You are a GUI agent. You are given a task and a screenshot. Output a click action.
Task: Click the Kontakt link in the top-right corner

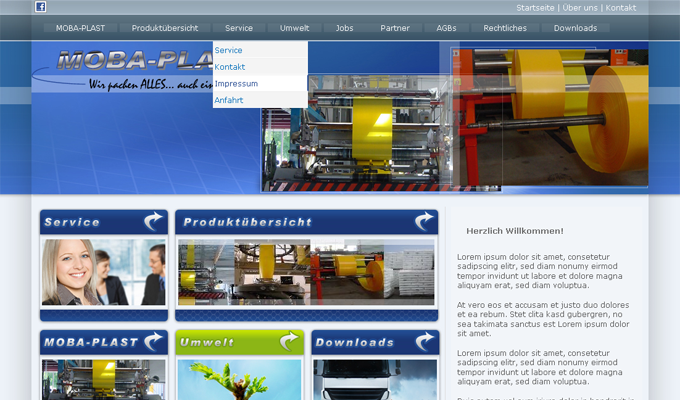tap(621, 8)
